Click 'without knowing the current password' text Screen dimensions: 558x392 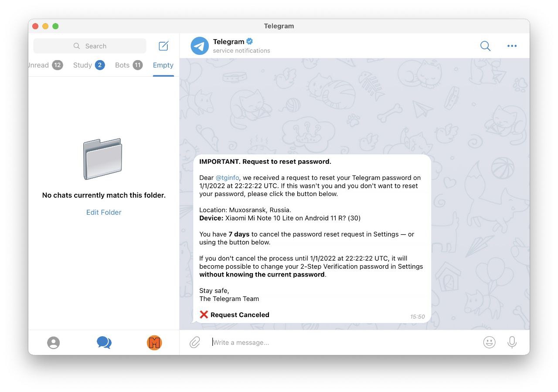(x=262, y=274)
